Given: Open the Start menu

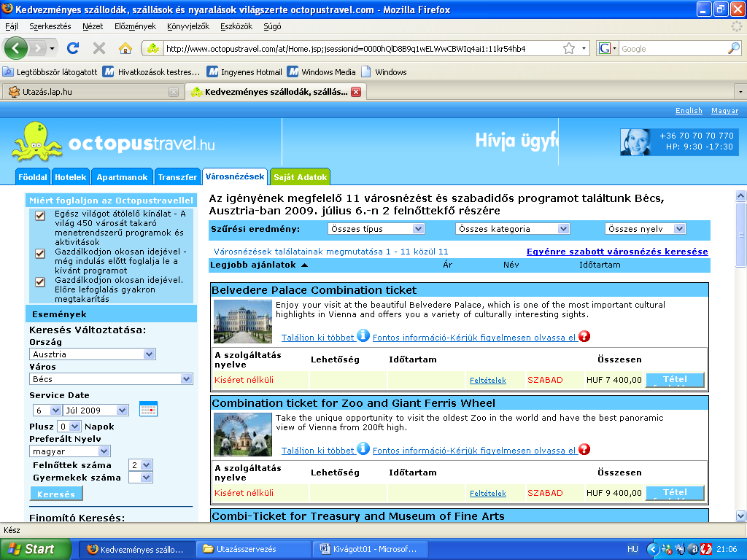Looking at the screenshot, I should [35, 549].
